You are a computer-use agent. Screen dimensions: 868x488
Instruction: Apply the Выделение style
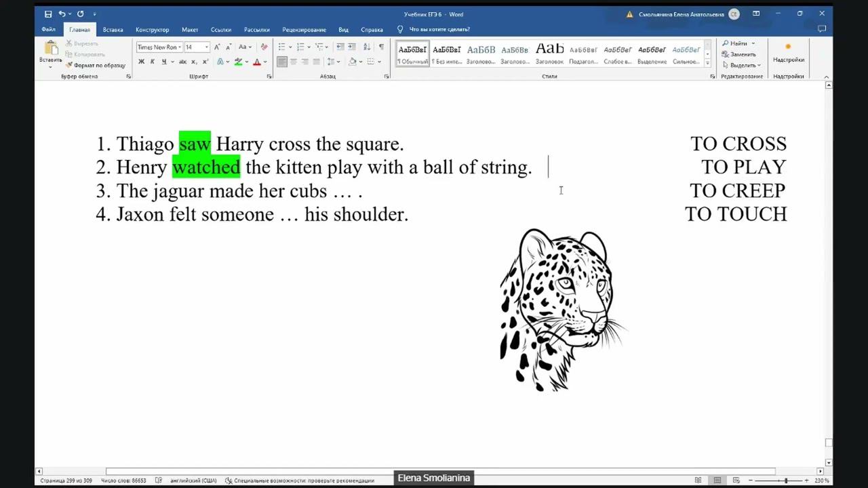point(652,54)
